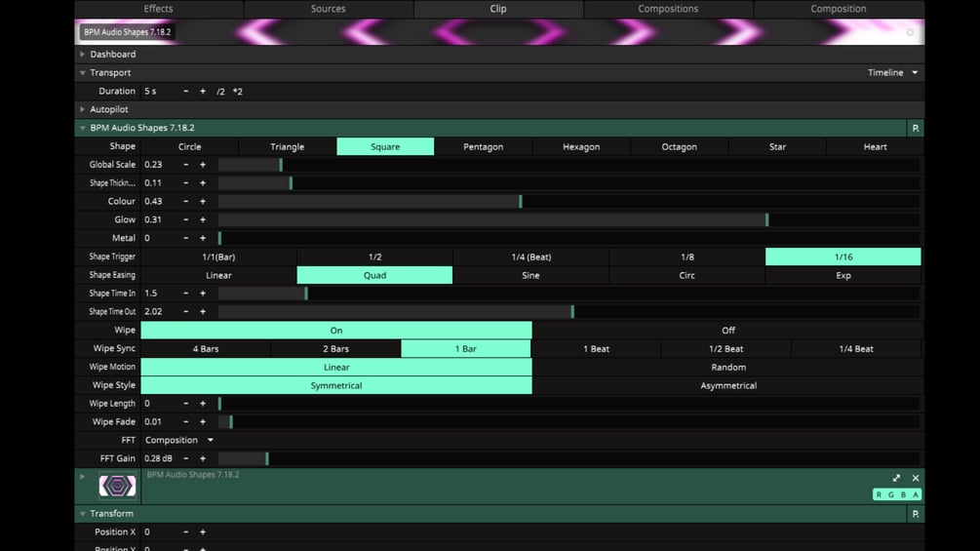Set Wipe Motion to Random
The width and height of the screenshot is (980, 551).
[x=728, y=367]
